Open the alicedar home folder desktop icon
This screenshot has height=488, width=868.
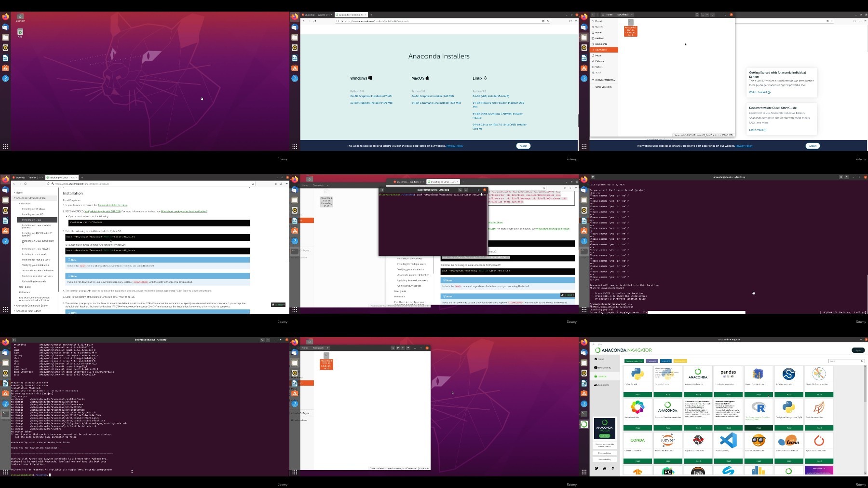pos(20,18)
